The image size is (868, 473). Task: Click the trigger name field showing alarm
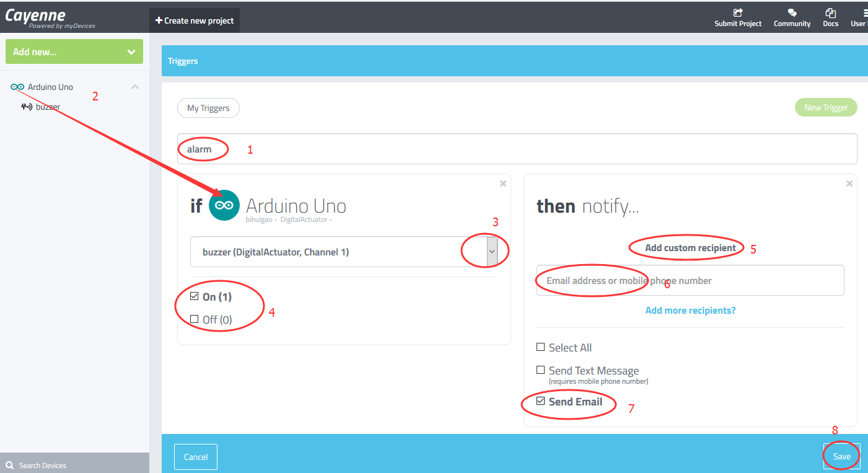517,149
